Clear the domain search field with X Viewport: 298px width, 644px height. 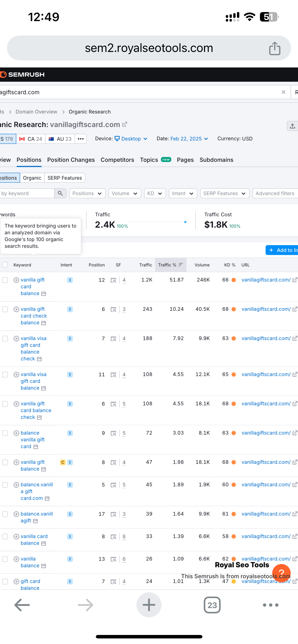283,92
